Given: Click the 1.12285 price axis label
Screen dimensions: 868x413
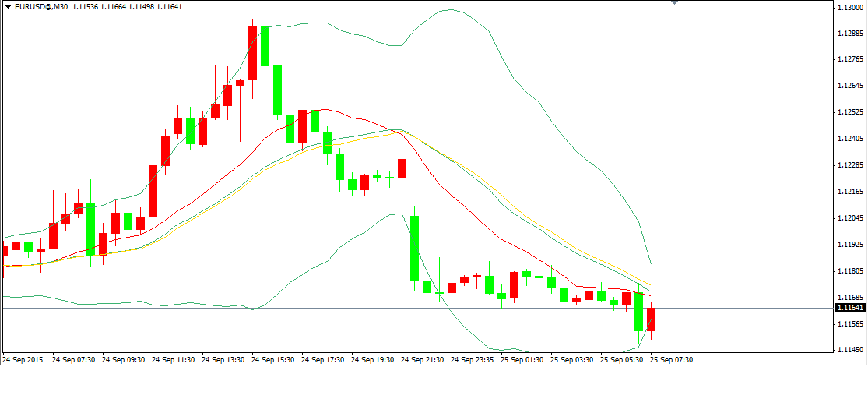Looking at the screenshot, I should pos(849,165).
